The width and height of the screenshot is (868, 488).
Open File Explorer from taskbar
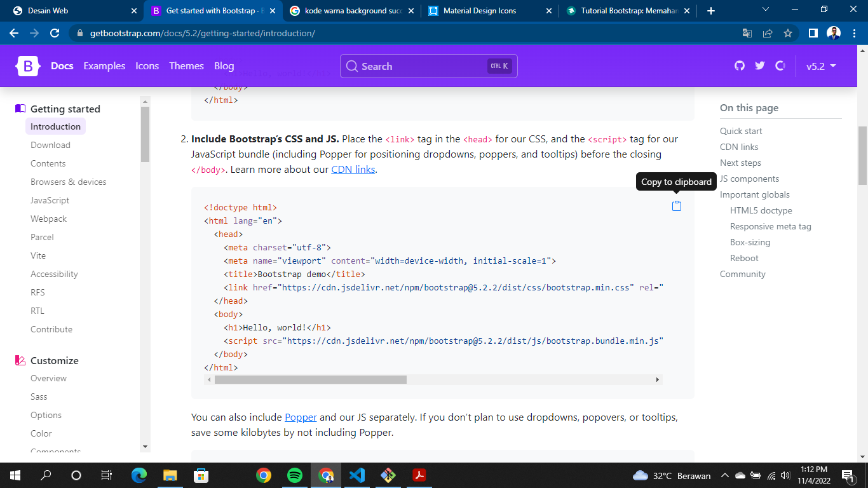(170, 475)
